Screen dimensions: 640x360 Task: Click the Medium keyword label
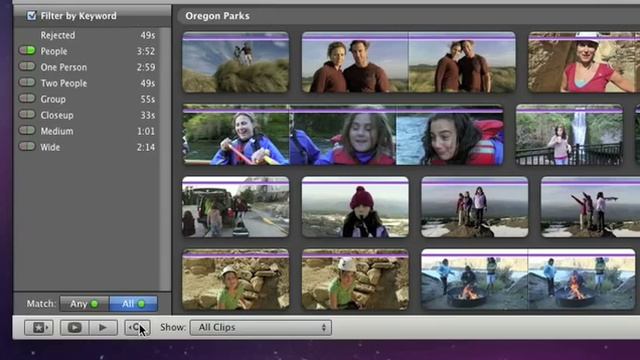pos(57,131)
